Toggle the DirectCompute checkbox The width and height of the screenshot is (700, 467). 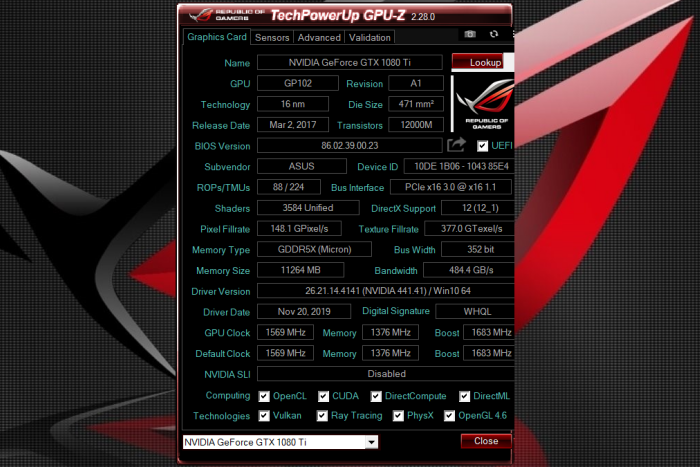click(376, 396)
